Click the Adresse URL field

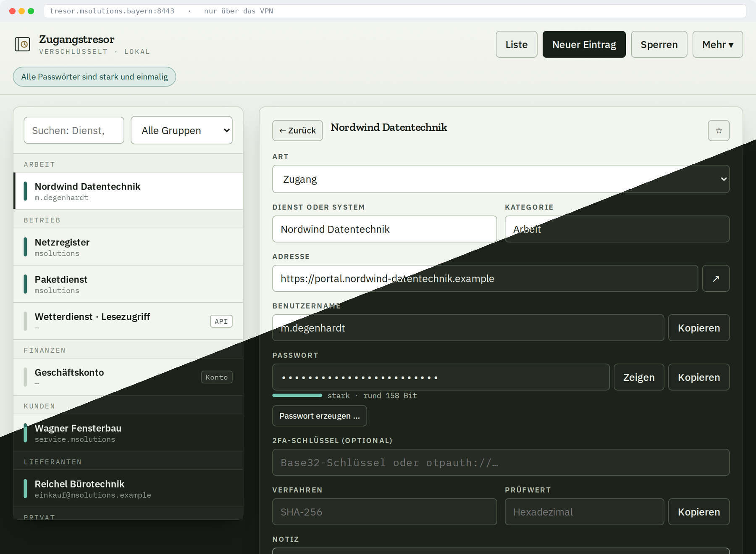tap(485, 278)
